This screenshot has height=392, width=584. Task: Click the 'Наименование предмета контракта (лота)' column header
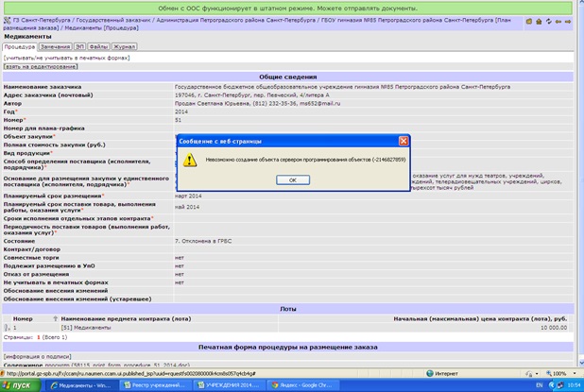[x=126, y=318]
